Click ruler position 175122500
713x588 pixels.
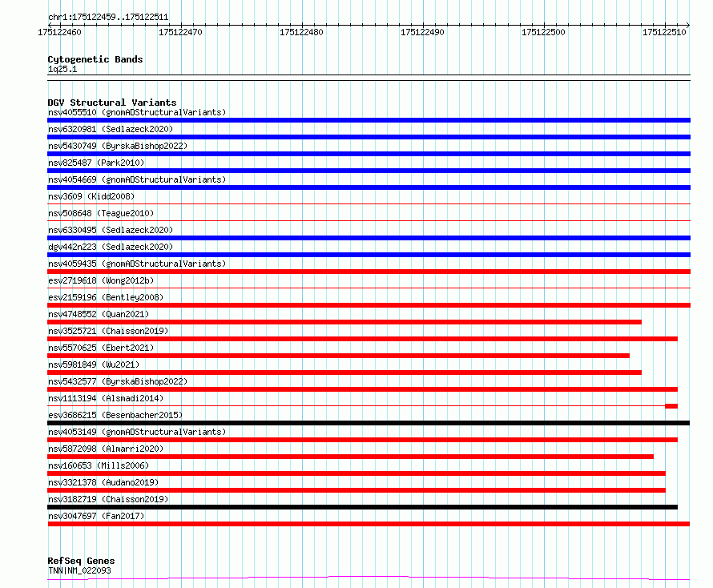(x=543, y=32)
